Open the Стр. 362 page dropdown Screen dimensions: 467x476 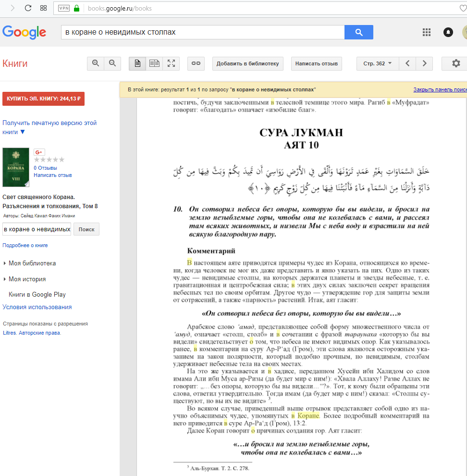pos(378,64)
